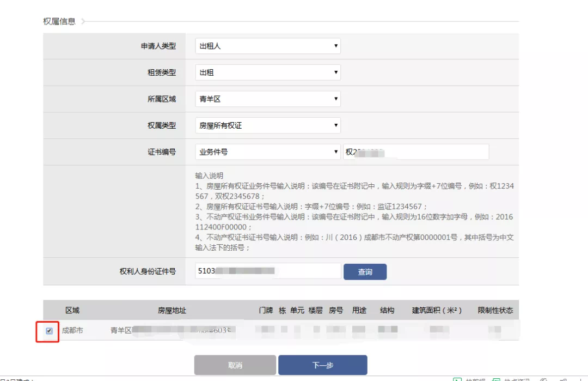Image resolution: width=588 pixels, height=381 pixels.
Task: Click the globe icon at the bottom right
Action: (x=543, y=379)
